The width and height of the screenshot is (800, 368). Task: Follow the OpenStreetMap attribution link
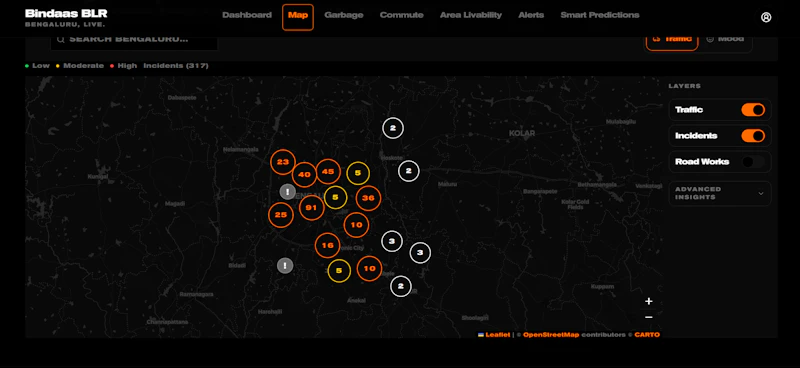click(551, 335)
